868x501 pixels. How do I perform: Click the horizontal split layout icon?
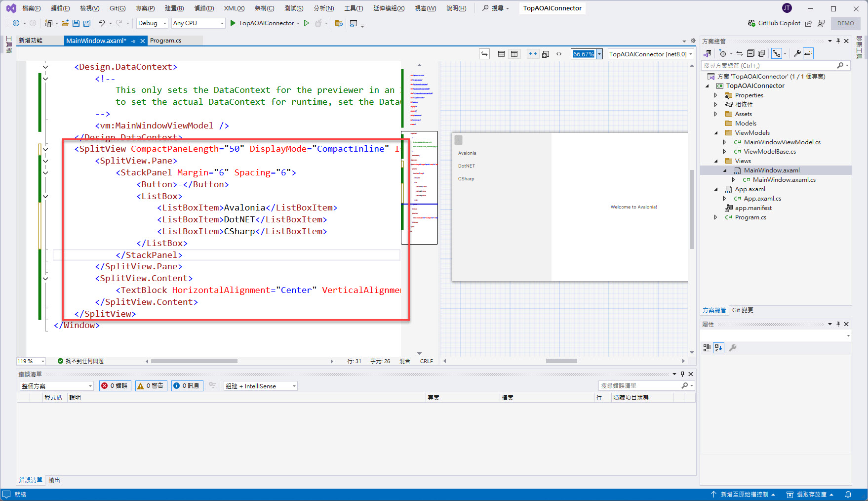click(501, 54)
